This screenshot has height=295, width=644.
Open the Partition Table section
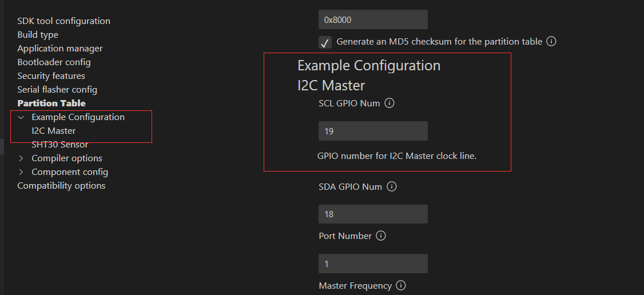pyautogui.click(x=51, y=103)
